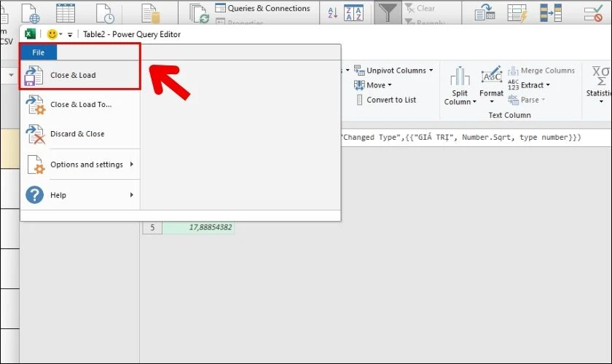The height and width of the screenshot is (364, 612).
Task: Click the Statistics icon
Action: click(x=600, y=76)
